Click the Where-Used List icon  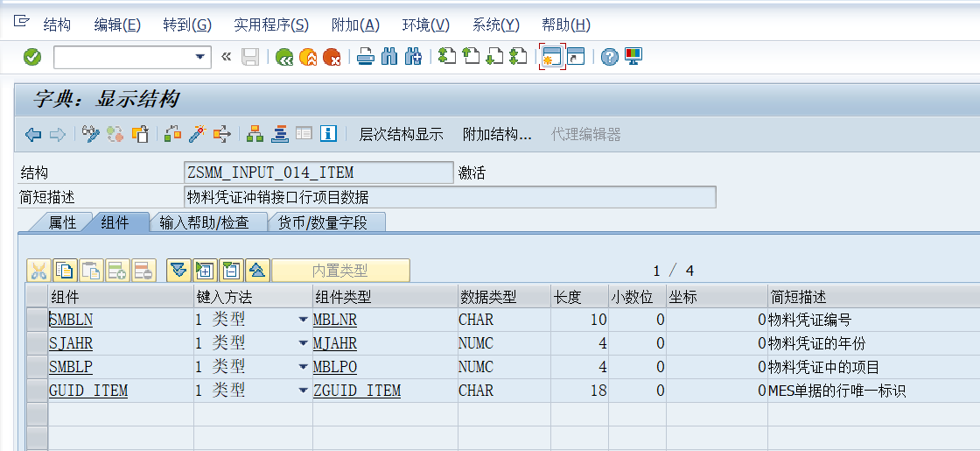[222, 134]
